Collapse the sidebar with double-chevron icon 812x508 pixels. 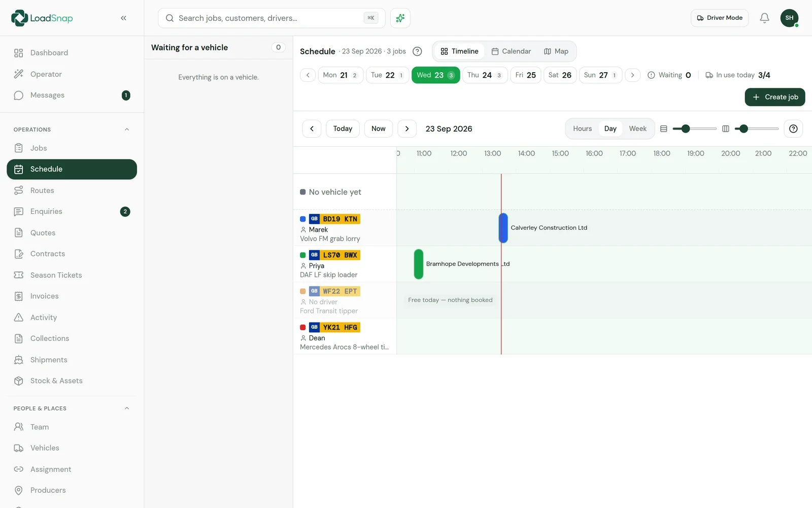pyautogui.click(x=123, y=18)
